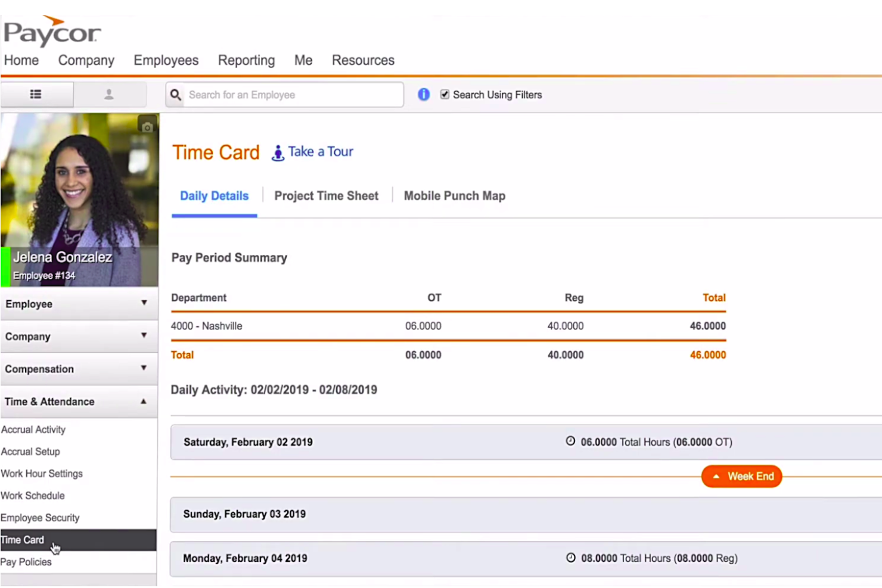Click the Department column header
Viewport: 882px width, 588px height.
tap(199, 298)
